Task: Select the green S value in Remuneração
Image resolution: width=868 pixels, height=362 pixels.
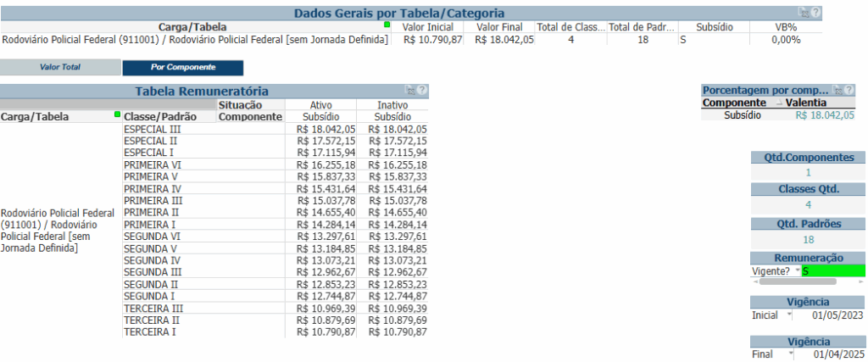Action: 833,270
